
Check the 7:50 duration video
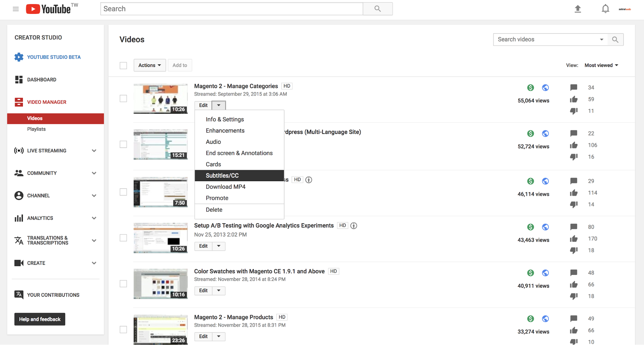click(x=123, y=192)
